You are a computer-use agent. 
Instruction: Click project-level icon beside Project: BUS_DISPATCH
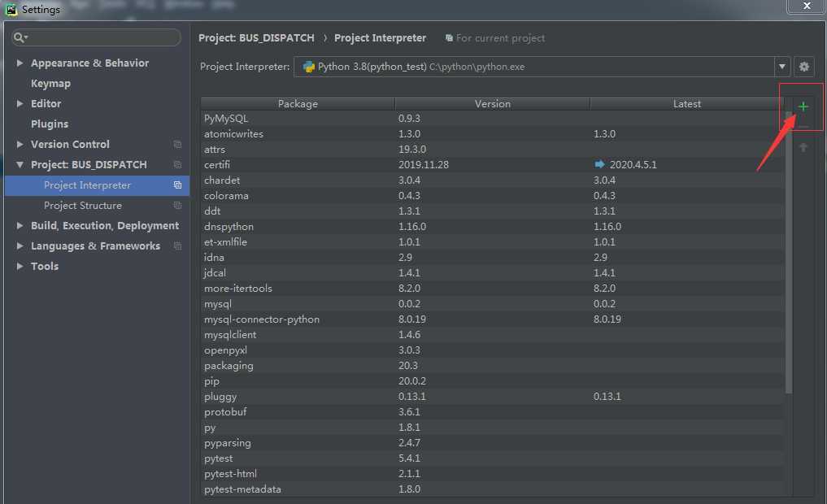coord(178,165)
